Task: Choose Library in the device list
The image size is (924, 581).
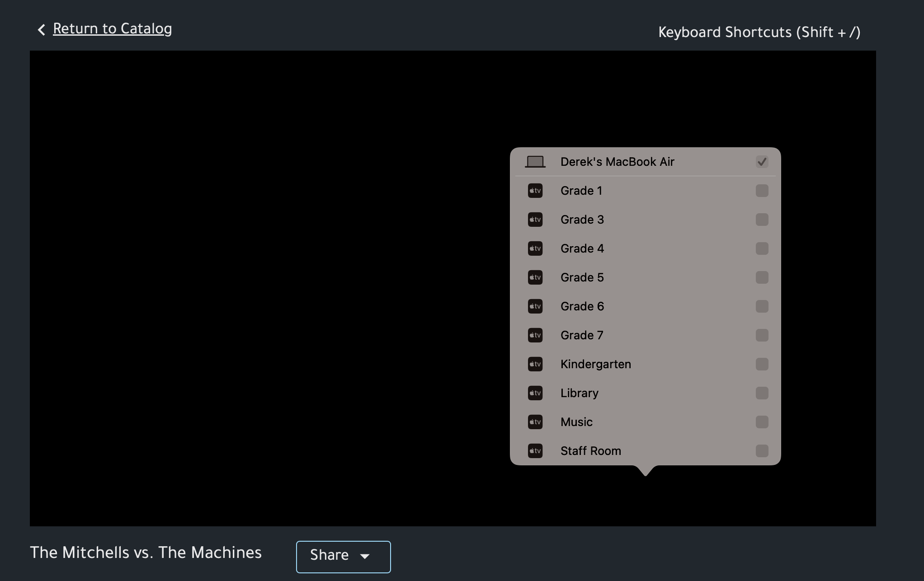Action: [x=579, y=393]
